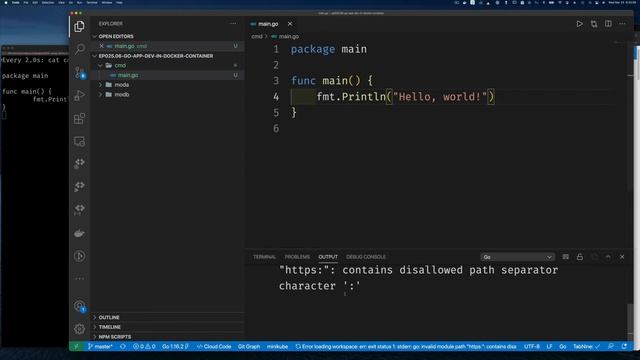Open the Extensions view
The height and width of the screenshot is (360, 640).
coord(80,119)
